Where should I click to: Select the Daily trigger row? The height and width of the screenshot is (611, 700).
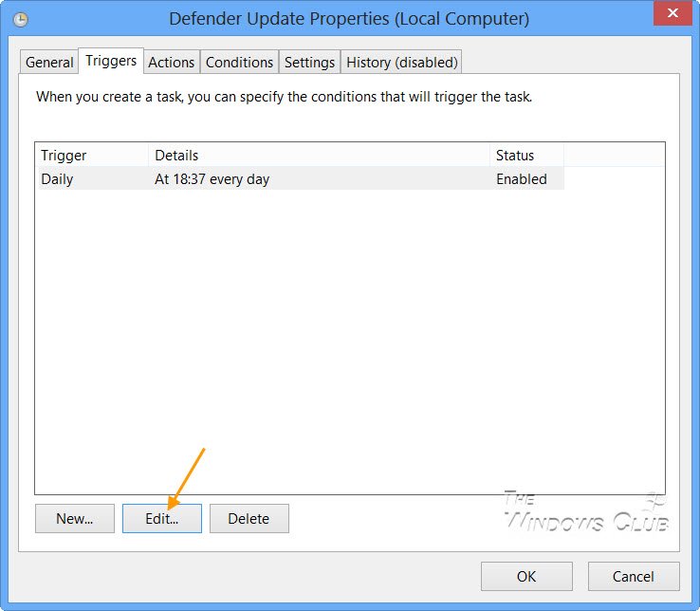coord(300,178)
